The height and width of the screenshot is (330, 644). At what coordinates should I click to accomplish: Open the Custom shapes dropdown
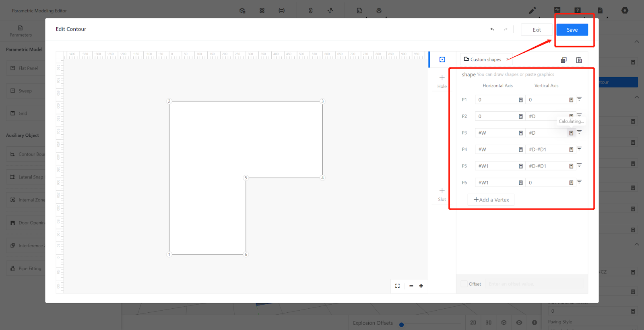coord(486,59)
